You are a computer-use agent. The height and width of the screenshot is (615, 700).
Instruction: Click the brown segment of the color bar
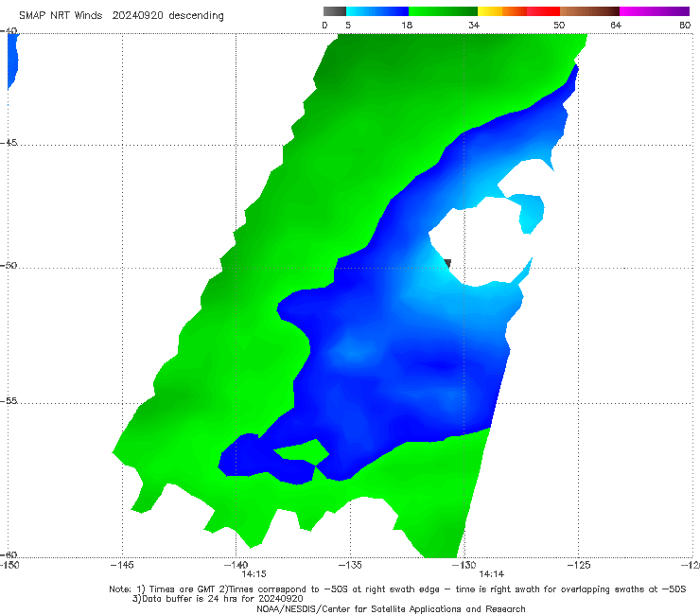tap(589, 11)
